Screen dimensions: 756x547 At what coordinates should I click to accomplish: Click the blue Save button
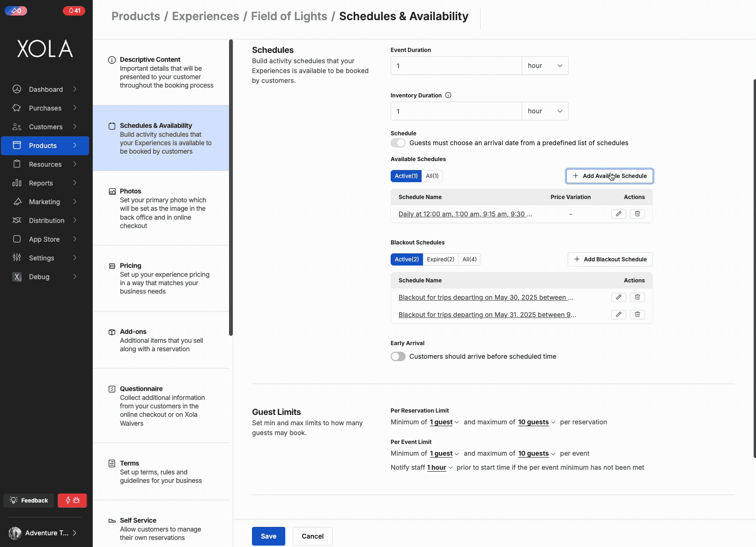coord(268,536)
